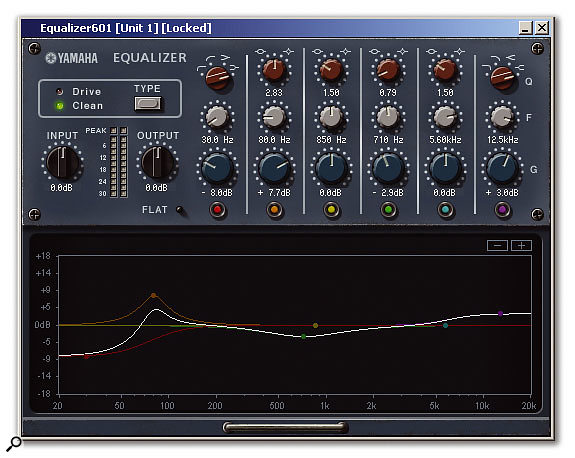Click the - 8.0dB gain readout
Screen dimensions: 575x458
[217, 193]
